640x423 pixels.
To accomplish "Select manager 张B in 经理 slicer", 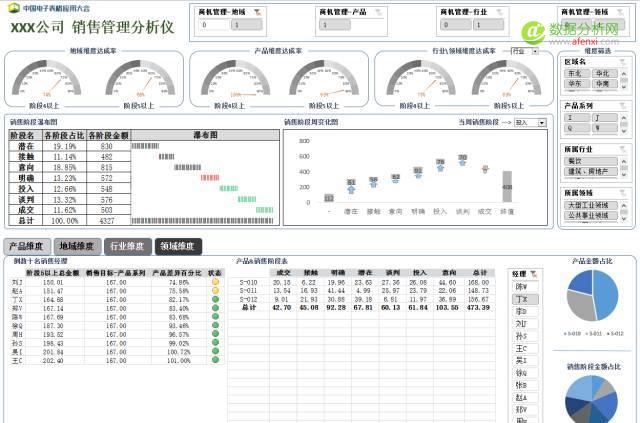I will (x=525, y=385).
